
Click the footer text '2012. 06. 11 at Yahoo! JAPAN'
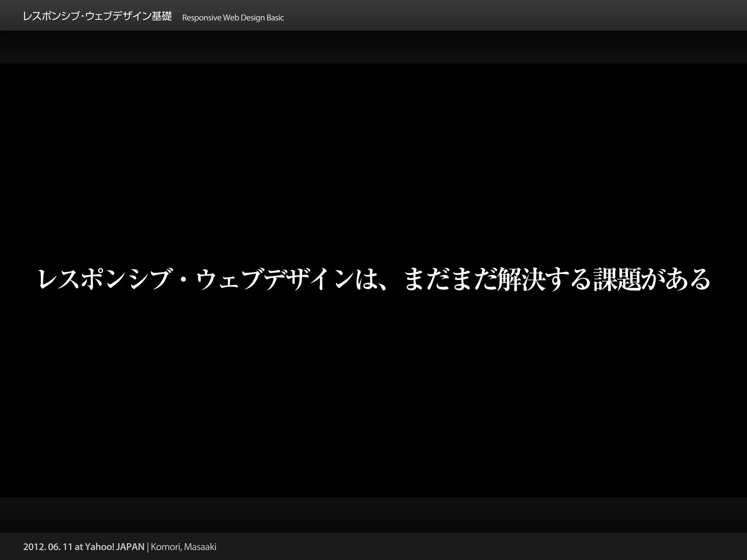tap(84, 547)
